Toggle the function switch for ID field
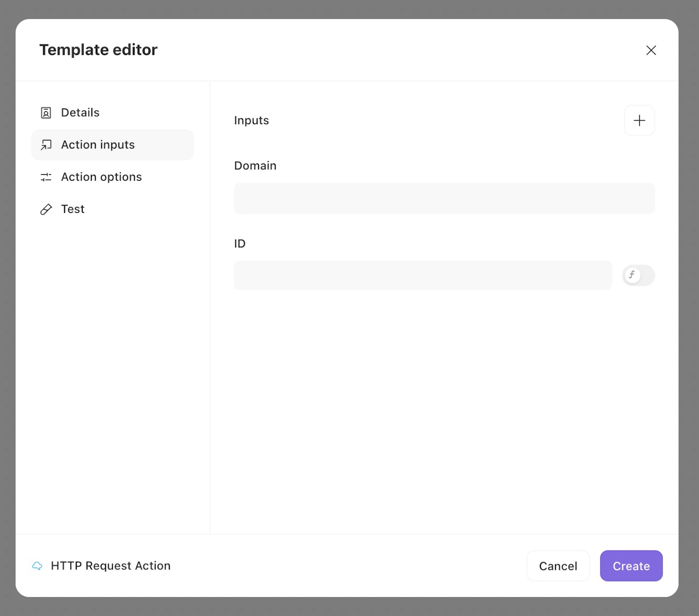The height and width of the screenshot is (616, 699). (638, 275)
